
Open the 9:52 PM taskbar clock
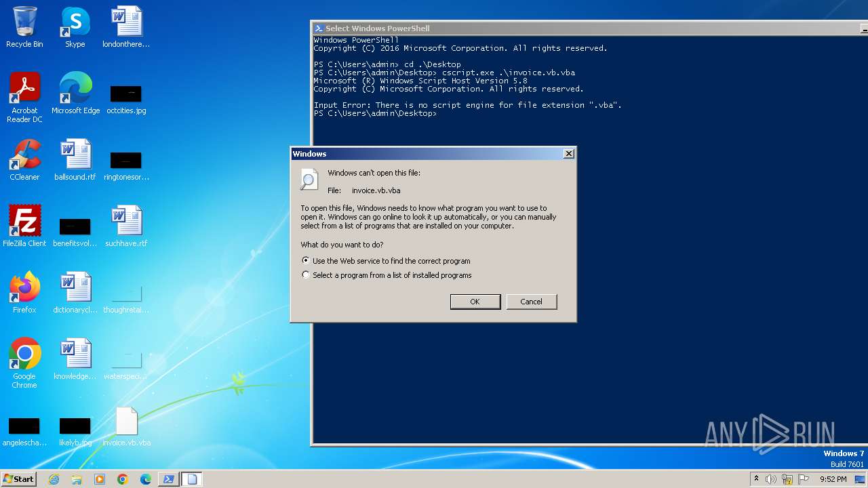tap(833, 479)
